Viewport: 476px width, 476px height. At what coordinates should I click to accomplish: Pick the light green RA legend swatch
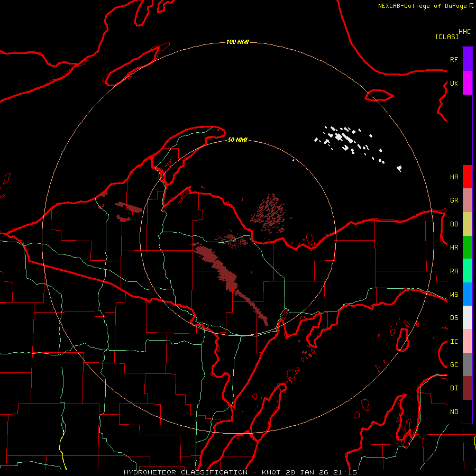coord(467,271)
